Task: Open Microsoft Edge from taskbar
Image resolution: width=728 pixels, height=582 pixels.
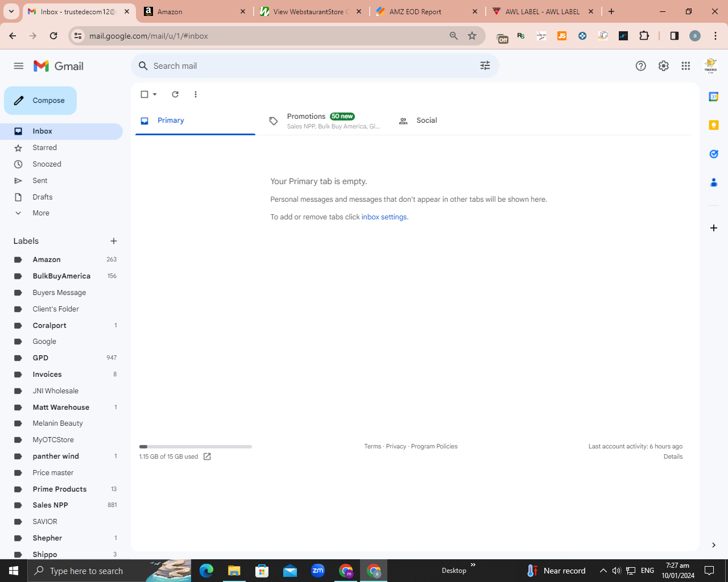Action: click(x=206, y=571)
